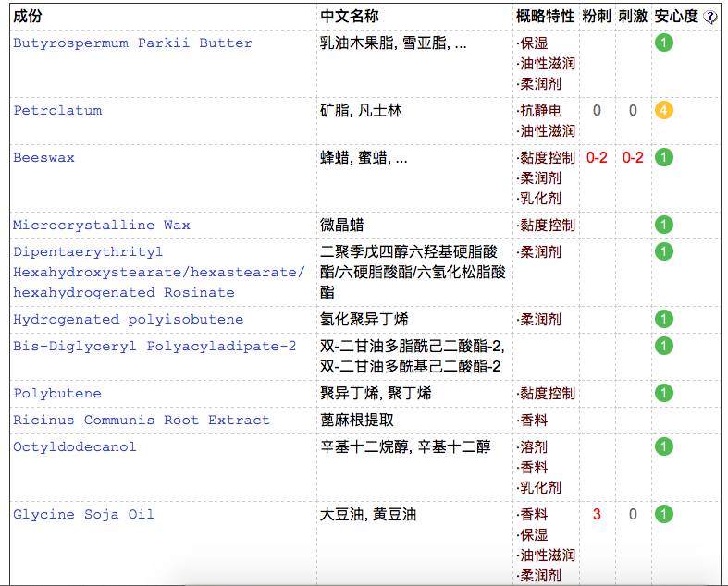Click the 成份 column header
Viewport: 728px width, 586px height.
tap(28, 17)
